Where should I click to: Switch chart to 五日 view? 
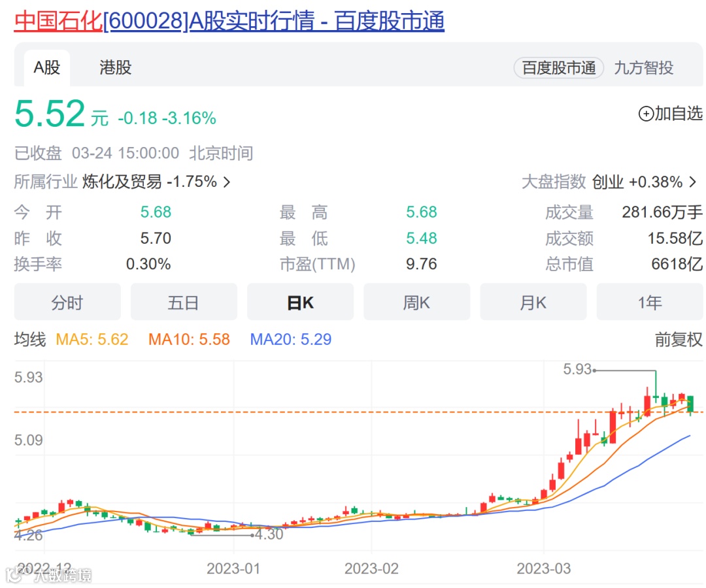point(184,302)
